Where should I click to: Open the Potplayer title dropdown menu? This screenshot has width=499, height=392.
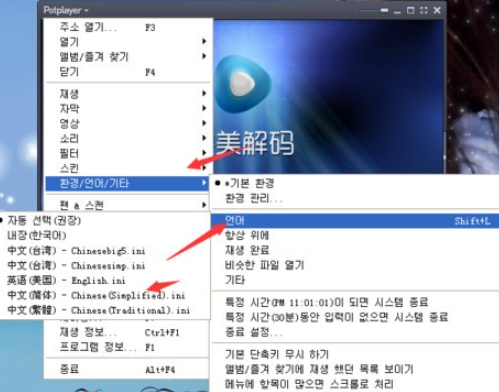point(66,10)
